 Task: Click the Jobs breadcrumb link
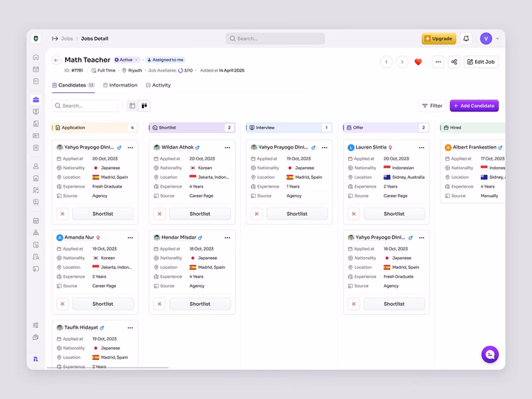click(x=66, y=38)
